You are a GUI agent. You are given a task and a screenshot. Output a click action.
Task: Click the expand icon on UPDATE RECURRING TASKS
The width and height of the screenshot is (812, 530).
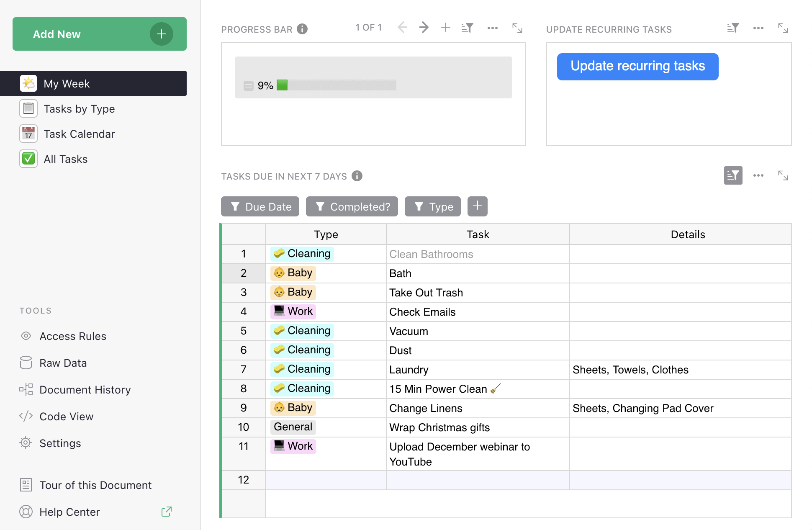coord(784,28)
